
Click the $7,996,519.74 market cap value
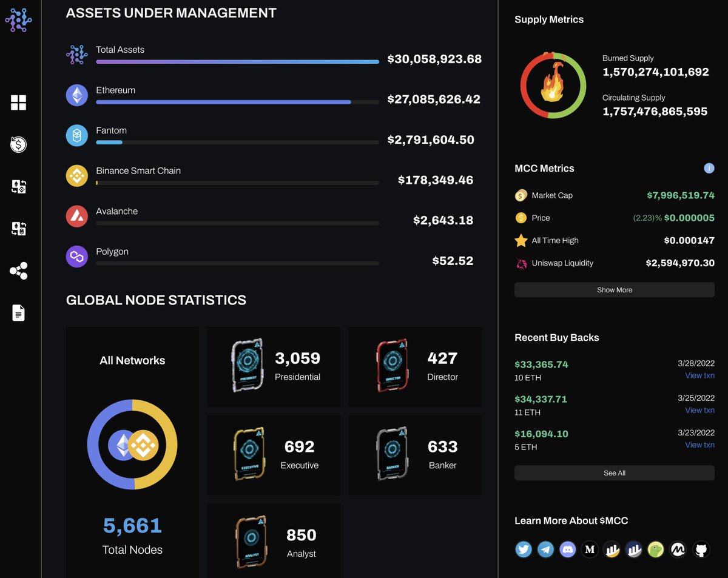click(681, 195)
